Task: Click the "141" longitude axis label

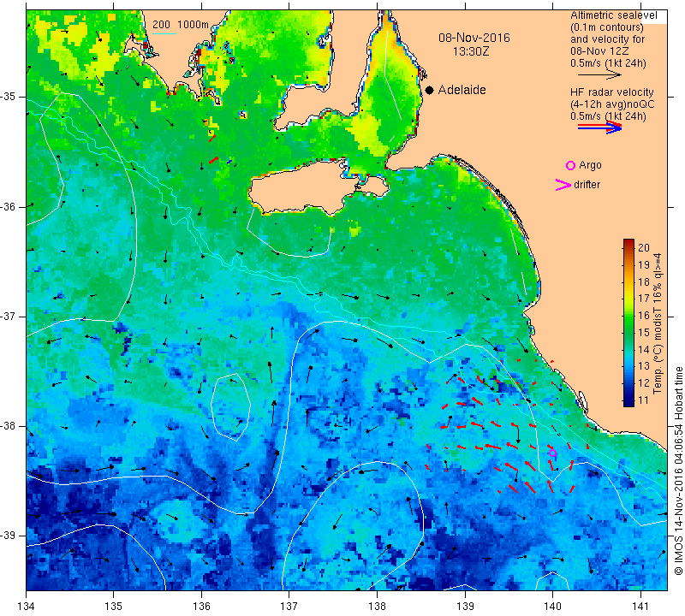Action: tap(640, 607)
